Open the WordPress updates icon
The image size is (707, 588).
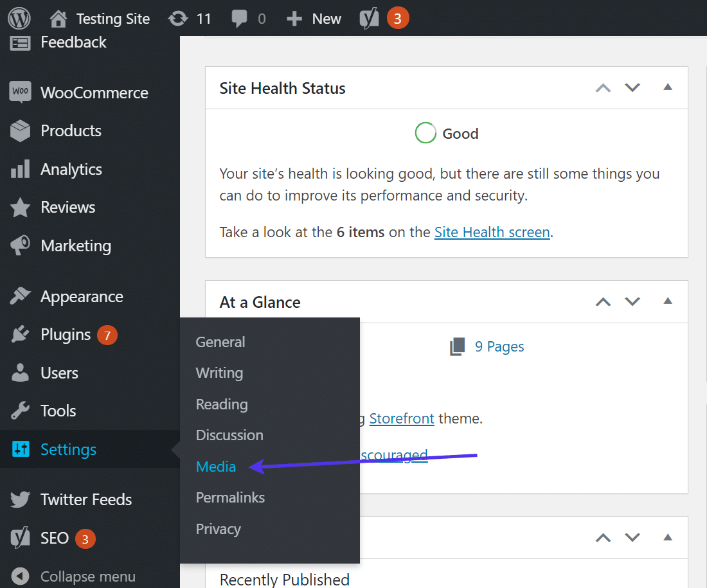[x=177, y=18]
